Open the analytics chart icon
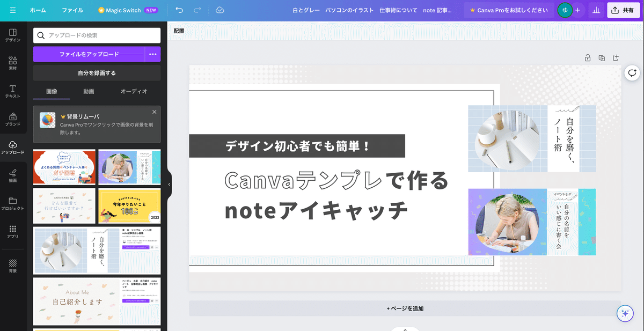 (596, 10)
